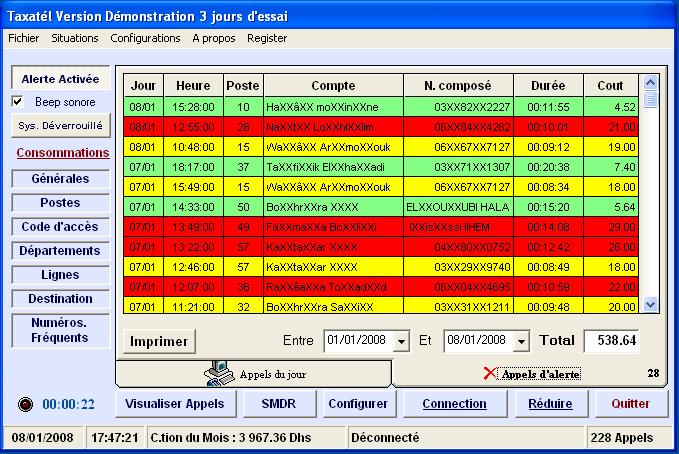Click the status bar time 17:47:21
The width and height of the screenshot is (679, 454).
(x=115, y=438)
